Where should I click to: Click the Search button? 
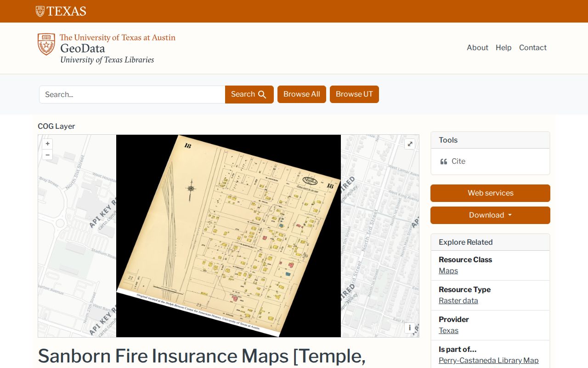249,94
